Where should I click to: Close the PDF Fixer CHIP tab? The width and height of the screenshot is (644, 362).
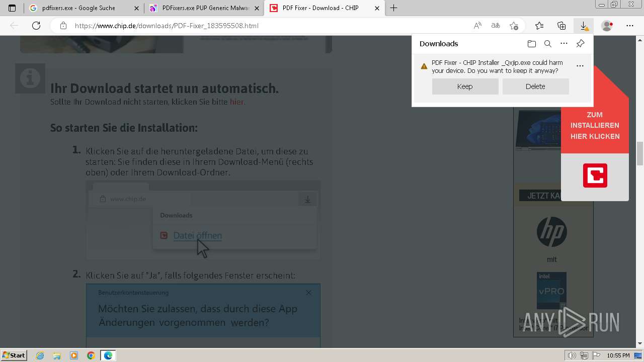377,8
